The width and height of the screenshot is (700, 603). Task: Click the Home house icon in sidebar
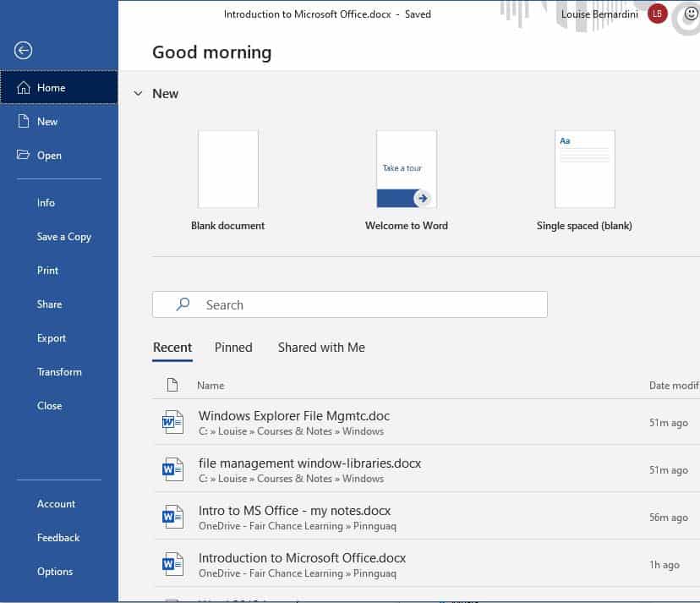(23, 88)
